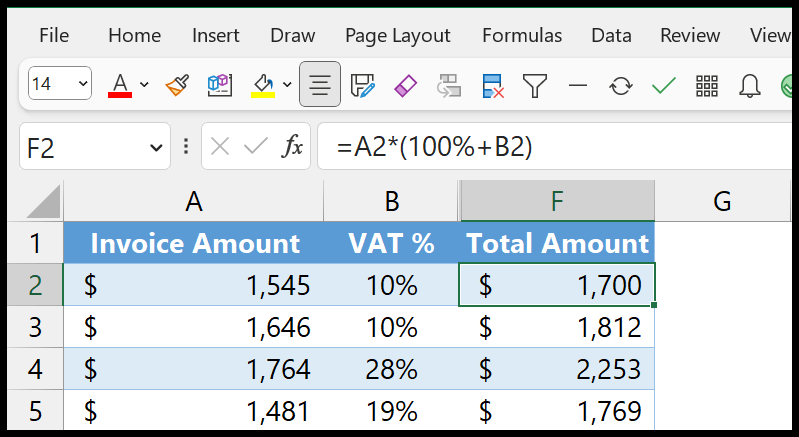Open the Review tab
This screenshot has height=437, width=799.
pos(690,35)
